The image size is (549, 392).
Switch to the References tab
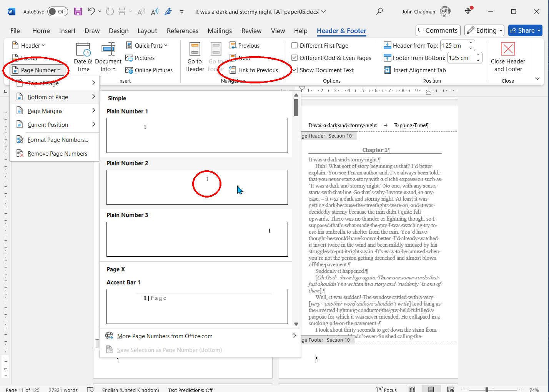182,31
